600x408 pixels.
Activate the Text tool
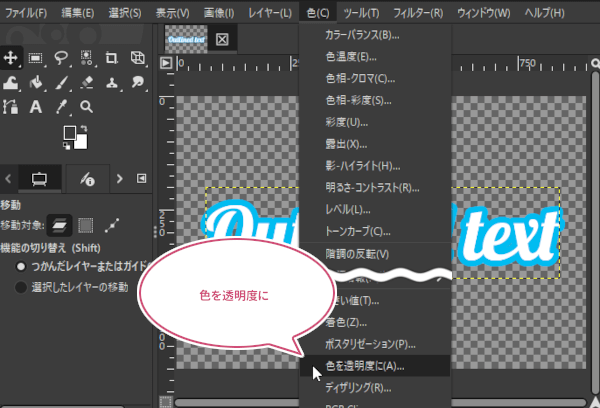[36, 107]
